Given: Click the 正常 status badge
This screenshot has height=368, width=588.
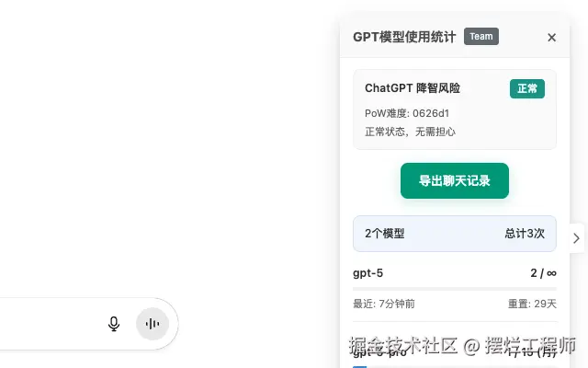Looking at the screenshot, I should 526,88.
